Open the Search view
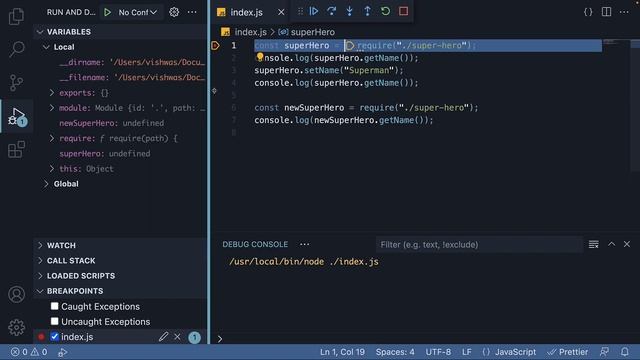 point(16,49)
